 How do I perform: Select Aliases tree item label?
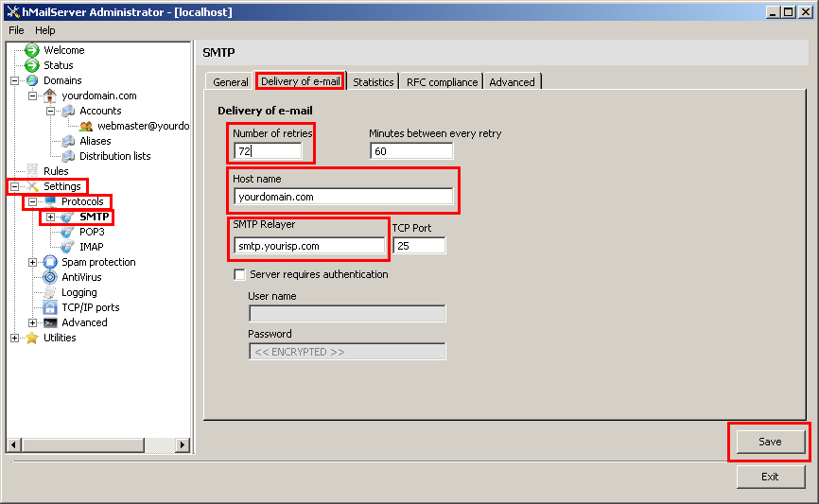pyautogui.click(x=96, y=141)
